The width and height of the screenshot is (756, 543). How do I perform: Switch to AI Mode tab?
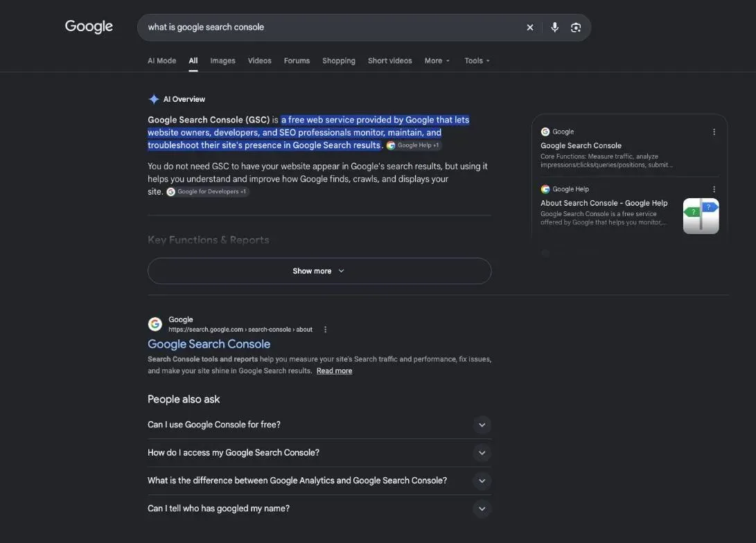tap(161, 61)
